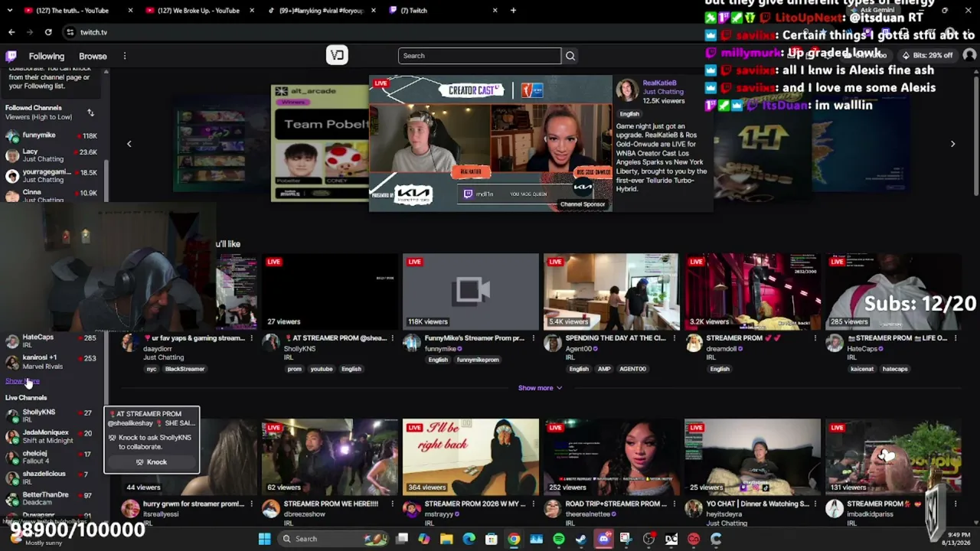Image resolution: width=980 pixels, height=551 pixels.
Task: Open Windows Start menu
Action: point(264,539)
